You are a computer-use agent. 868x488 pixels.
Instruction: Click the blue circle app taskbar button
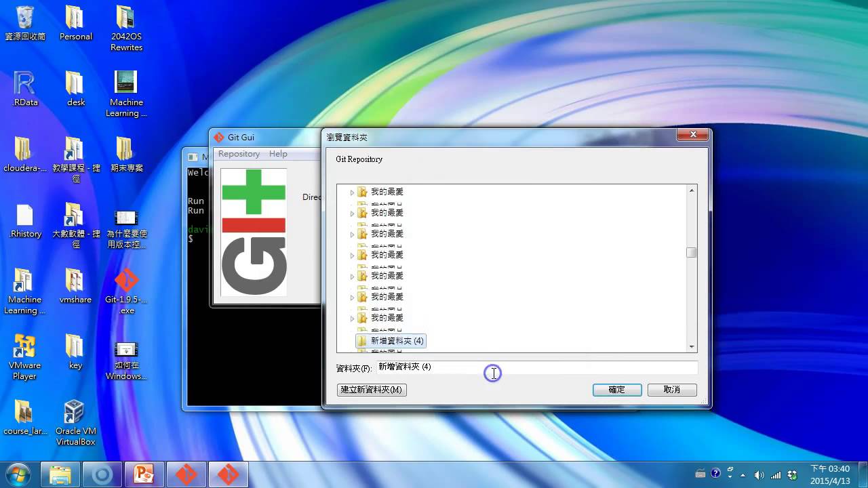click(x=102, y=474)
